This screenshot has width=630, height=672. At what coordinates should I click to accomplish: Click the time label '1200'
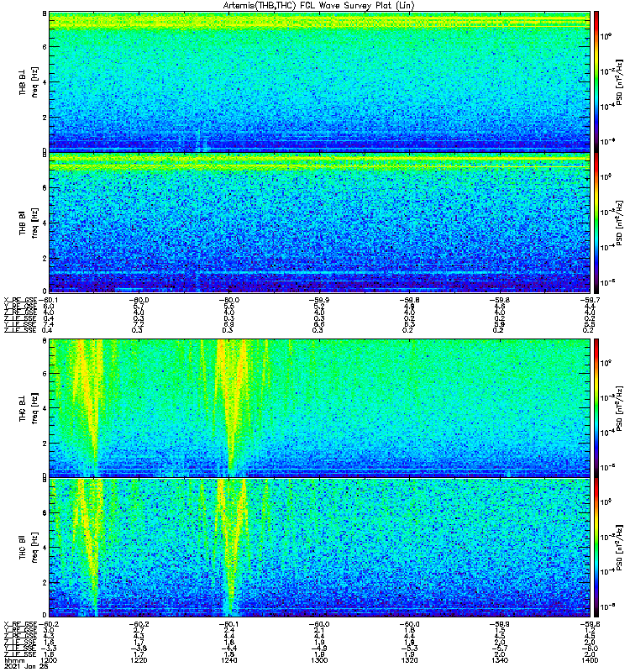coord(49,660)
